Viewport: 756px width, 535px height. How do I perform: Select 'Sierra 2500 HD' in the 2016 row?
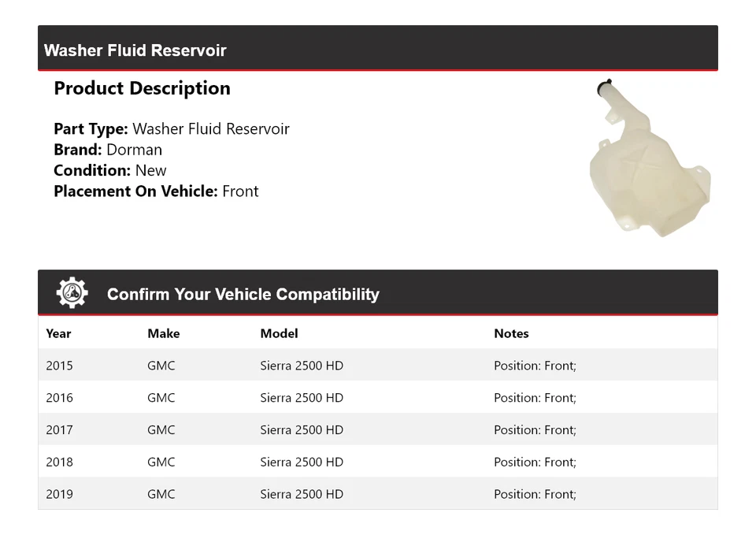(x=302, y=398)
